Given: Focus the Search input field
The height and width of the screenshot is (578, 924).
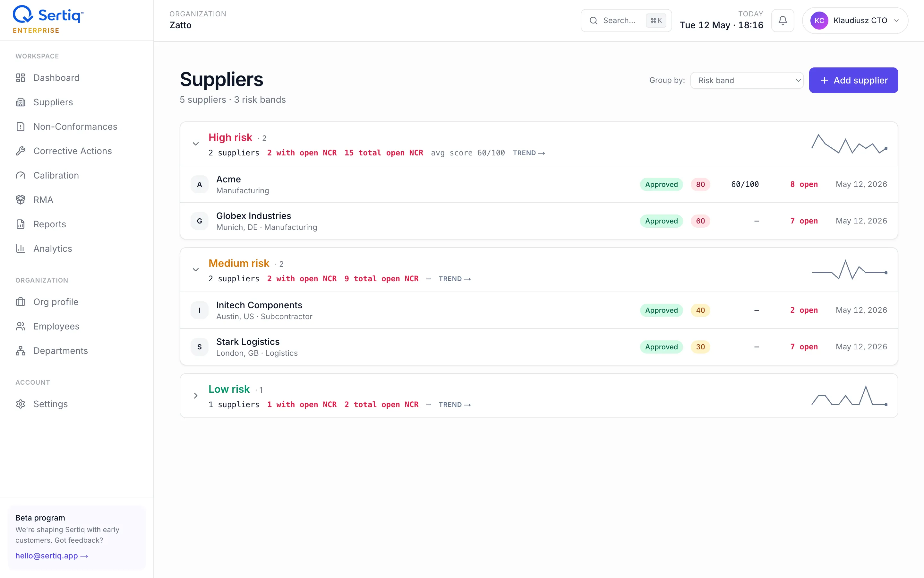Looking at the screenshot, I should [626, 21].
